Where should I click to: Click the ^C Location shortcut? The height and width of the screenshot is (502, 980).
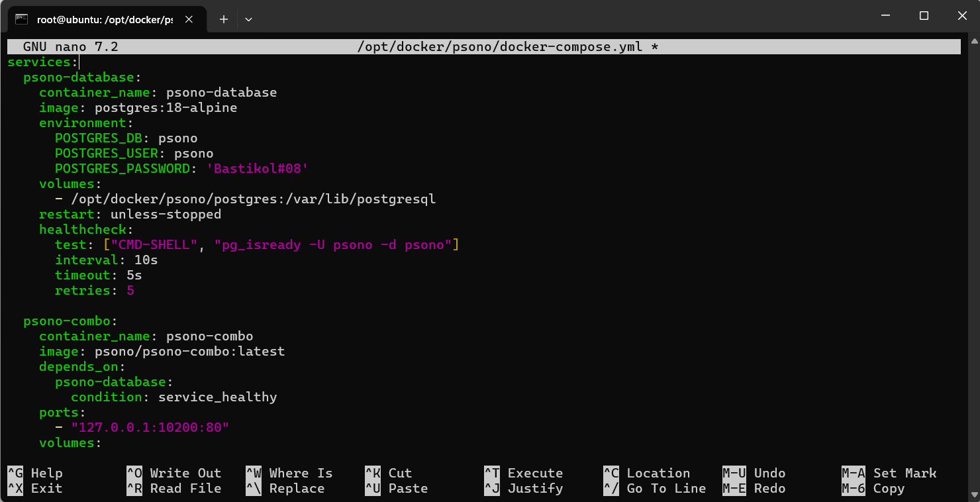pyautogui.click(x=646, y=474)
